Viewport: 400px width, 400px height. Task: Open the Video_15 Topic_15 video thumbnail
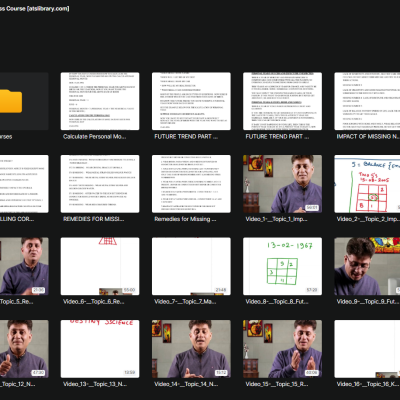(x=283, y=349)
